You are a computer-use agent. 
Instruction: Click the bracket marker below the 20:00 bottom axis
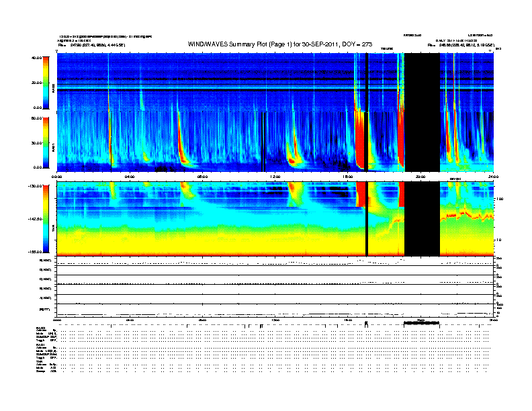tap(421, 324)
